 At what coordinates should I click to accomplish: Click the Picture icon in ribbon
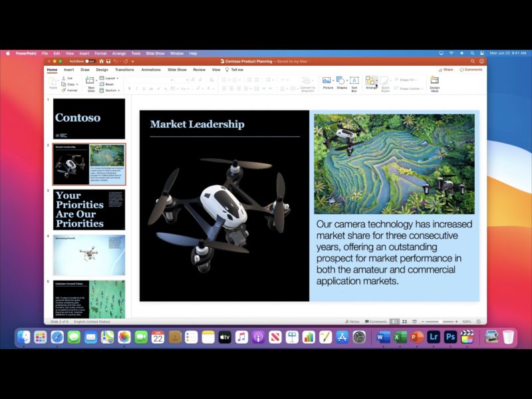327,80
